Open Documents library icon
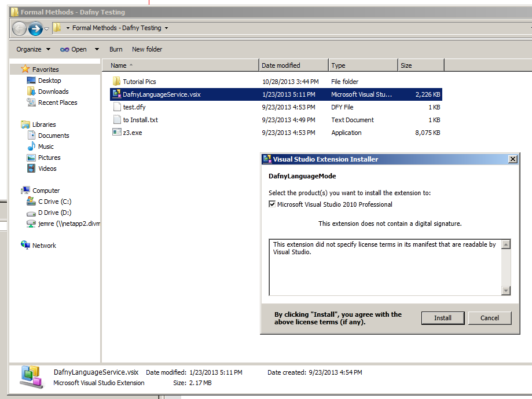This screenshot has width=532, height=399. tap(31, 136)
